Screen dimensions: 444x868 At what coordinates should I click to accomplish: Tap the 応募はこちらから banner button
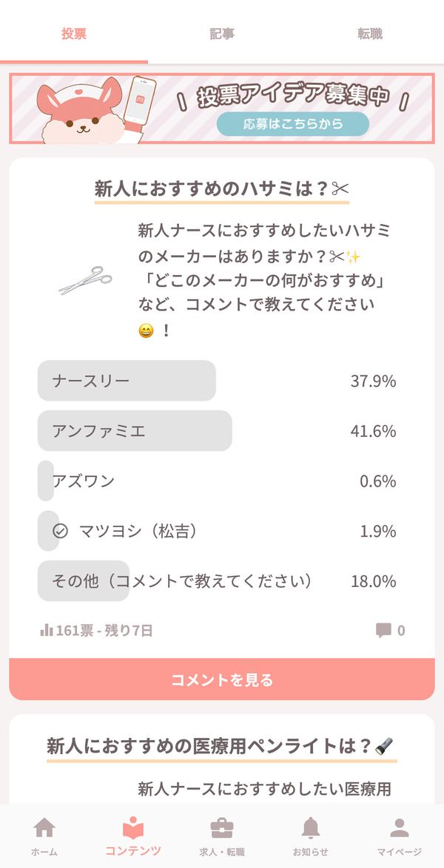coord(293,124)
